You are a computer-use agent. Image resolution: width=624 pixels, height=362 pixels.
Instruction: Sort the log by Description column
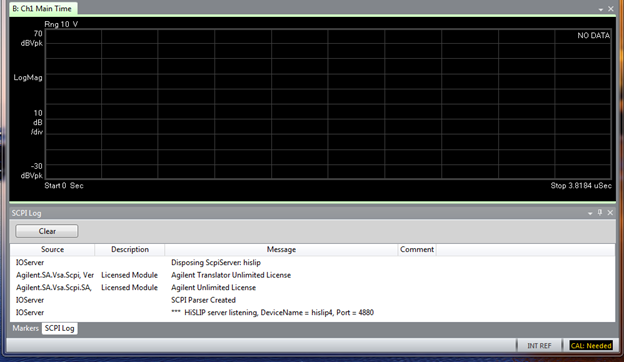tap(130, 249)
